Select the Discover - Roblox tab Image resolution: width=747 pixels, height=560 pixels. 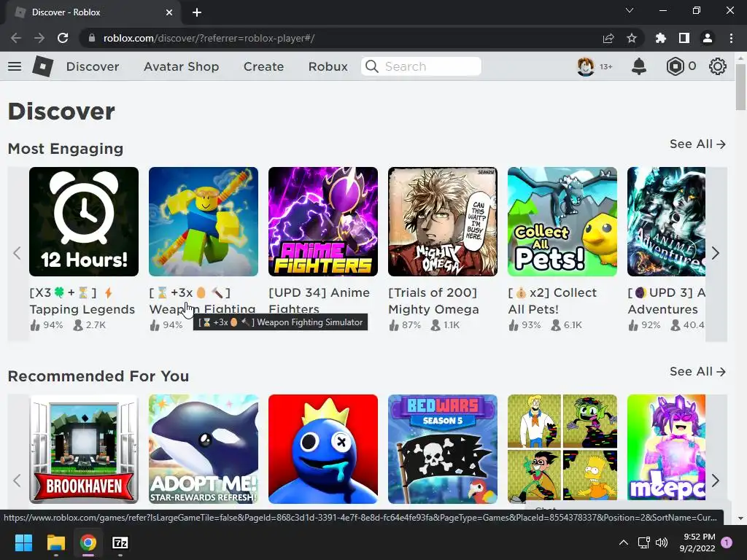click(93, 12)
